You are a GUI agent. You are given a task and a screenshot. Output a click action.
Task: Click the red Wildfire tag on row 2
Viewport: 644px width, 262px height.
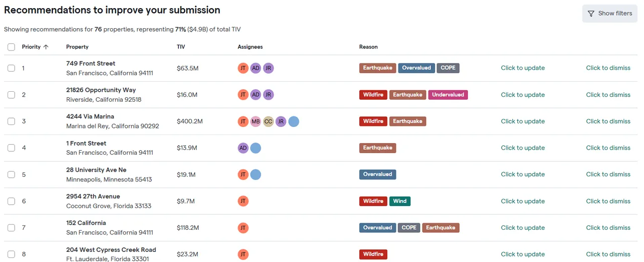coord(373,95)
